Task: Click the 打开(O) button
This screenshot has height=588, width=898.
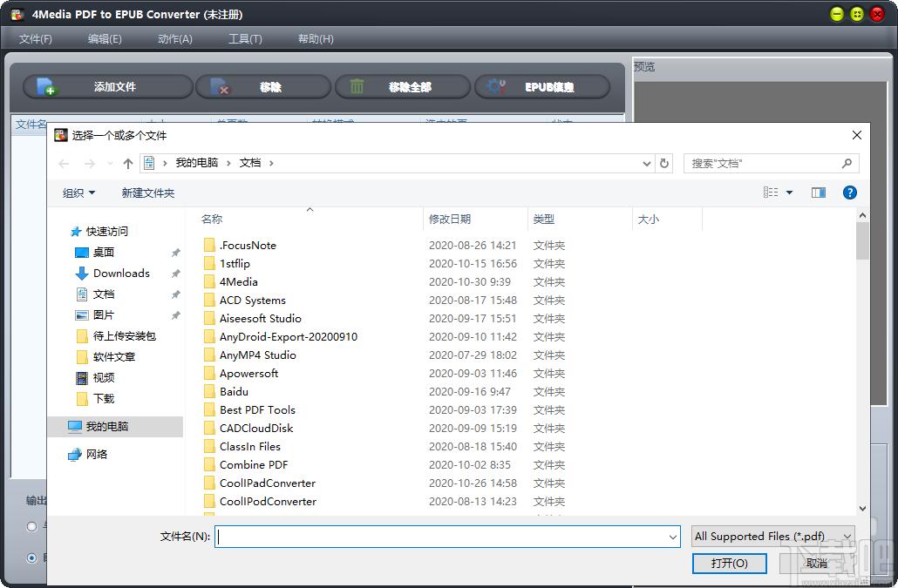Action: click(x=729, y=564)
